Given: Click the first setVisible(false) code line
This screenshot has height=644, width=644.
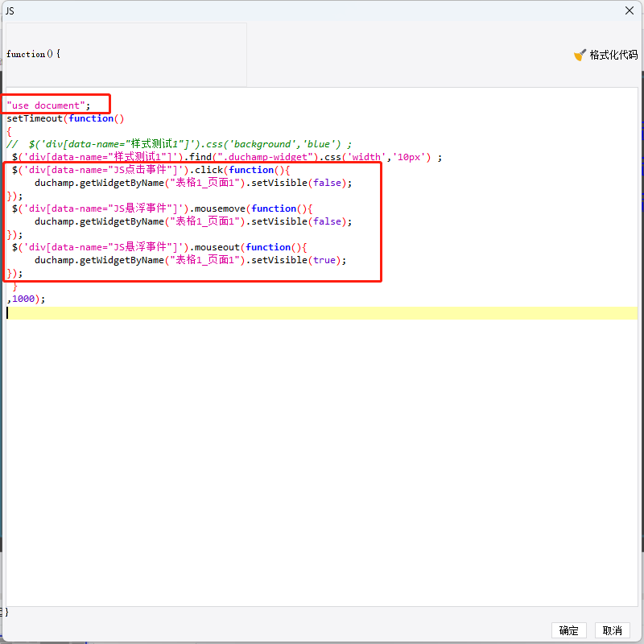Looking at the screenshot, I should [193, 183].
